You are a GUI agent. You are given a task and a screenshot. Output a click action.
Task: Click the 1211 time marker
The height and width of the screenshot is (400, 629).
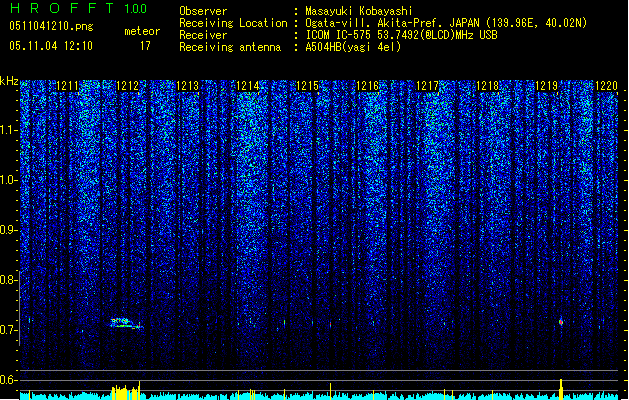67,86
